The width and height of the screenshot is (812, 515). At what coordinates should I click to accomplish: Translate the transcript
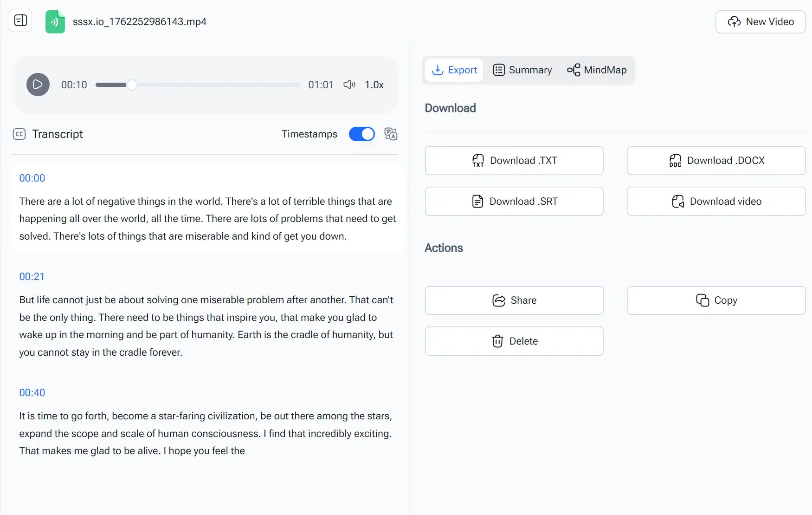click(x=391, y=134)
